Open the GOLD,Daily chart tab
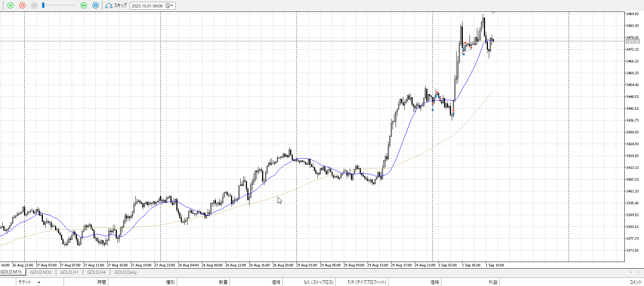644x286 pixels. pos(125,272)
